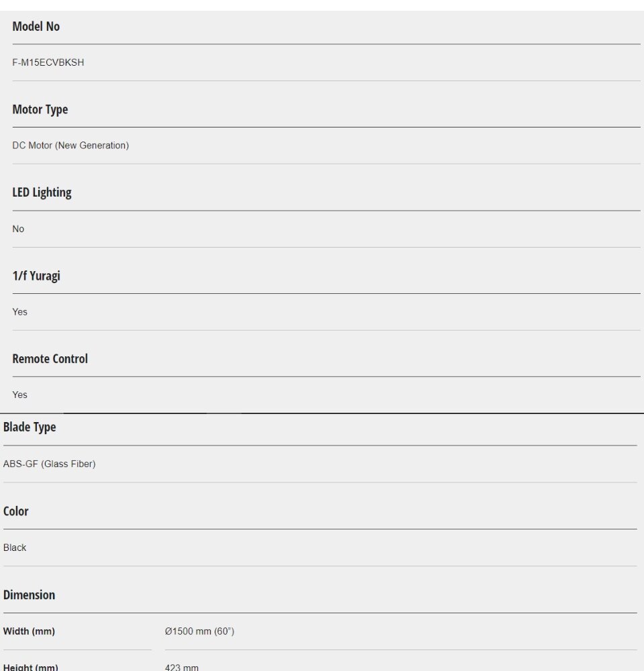Click the Blade Type heading

(30, 427)
